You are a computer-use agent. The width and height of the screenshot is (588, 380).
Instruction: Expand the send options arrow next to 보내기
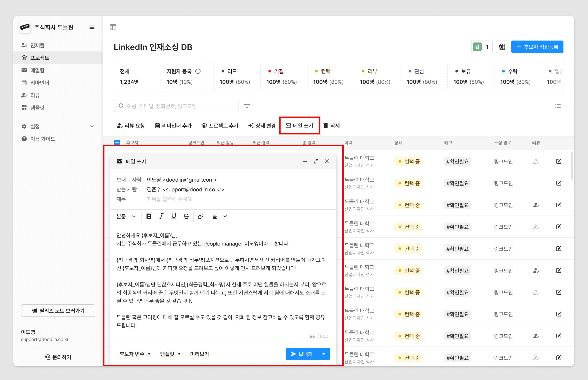pyautogui.click(x=324, y=354)
